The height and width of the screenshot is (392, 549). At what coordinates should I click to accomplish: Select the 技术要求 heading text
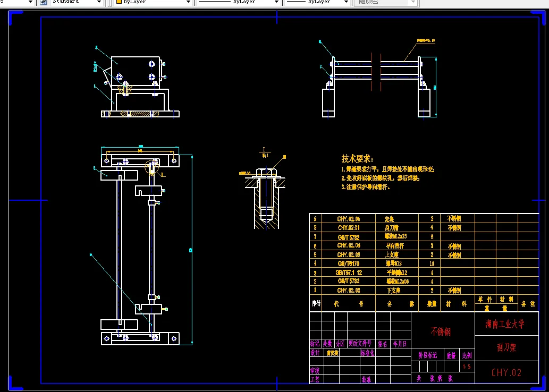pyautogui.click(x=358, y=158)
